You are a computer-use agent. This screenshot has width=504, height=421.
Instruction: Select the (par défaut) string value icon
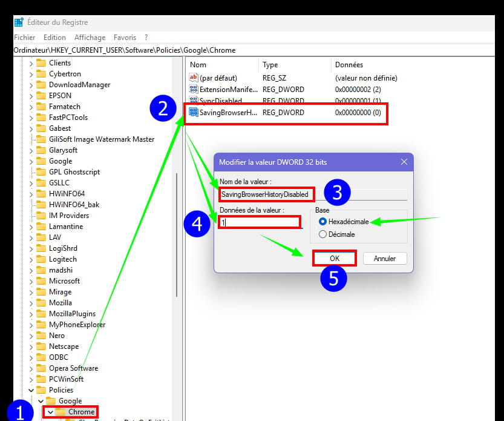[x=193, y=78]
